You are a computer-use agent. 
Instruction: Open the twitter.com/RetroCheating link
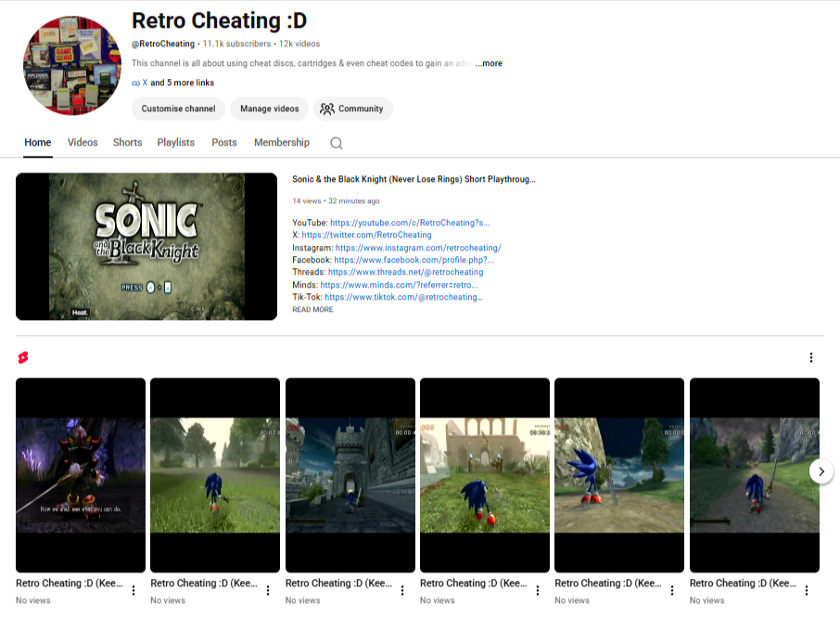366,236
